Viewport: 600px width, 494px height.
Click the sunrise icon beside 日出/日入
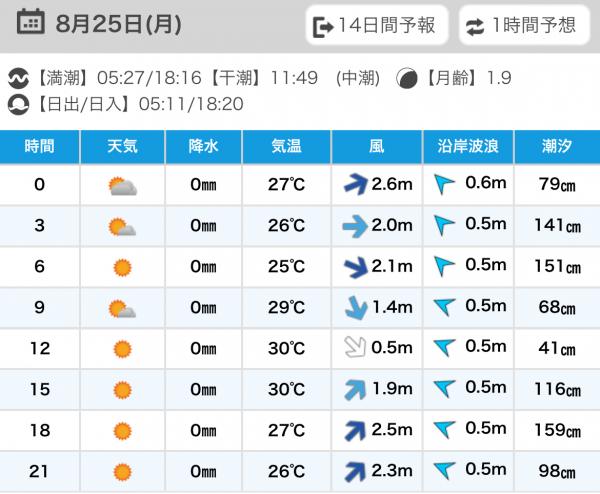18,104
